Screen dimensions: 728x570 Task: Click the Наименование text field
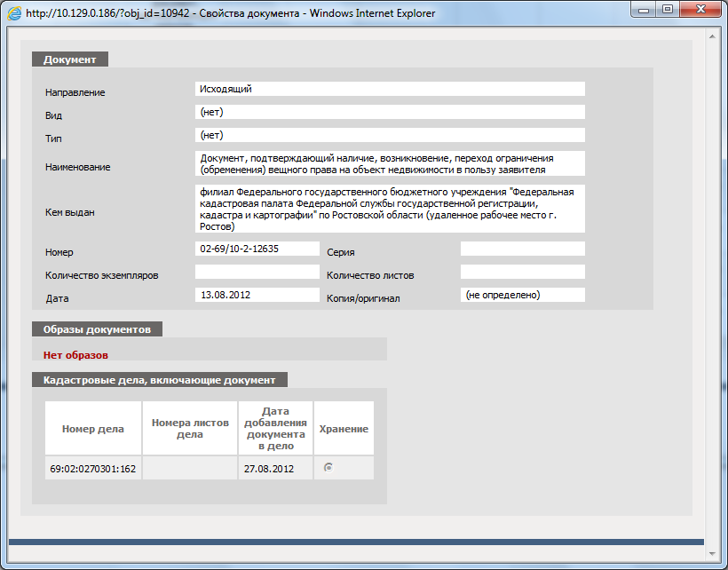[390, 163]
